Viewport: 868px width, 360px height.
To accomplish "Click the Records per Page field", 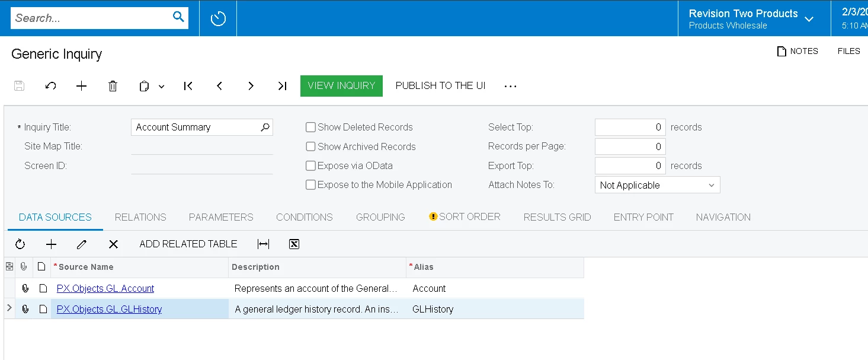I will (x=630, y=146).
